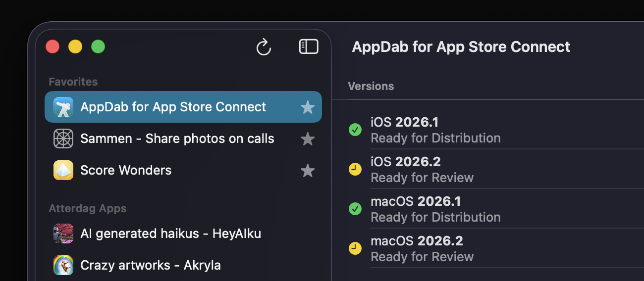Click the AppDab for App Store Connect title
The width and height of the screenshot is (644, 281).
pyautogui.click(x=461, y=47)
